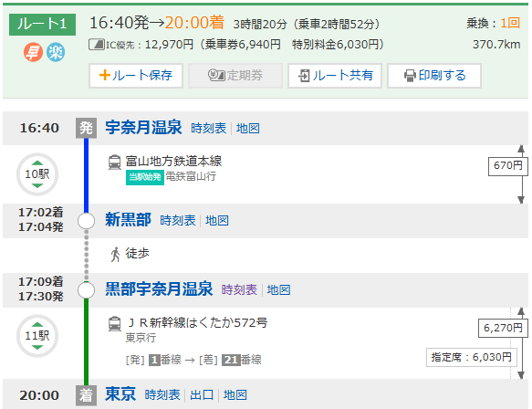The image size is (532, 409).
Task: Click the 定期券 commuter pass button
Action: click(x=235, y=76)
